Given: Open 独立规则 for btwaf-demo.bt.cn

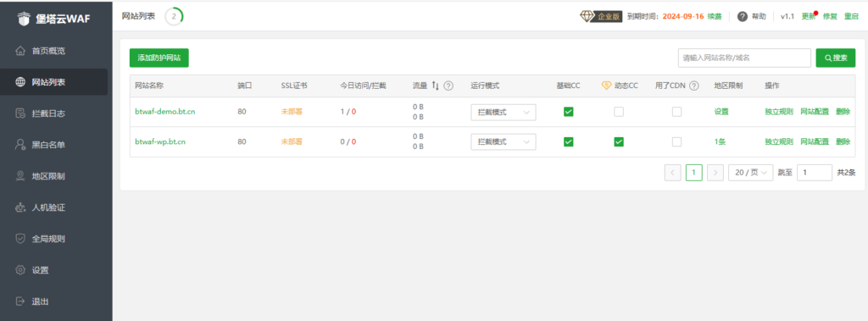Looking at the screenshot, I should (779, 112).
